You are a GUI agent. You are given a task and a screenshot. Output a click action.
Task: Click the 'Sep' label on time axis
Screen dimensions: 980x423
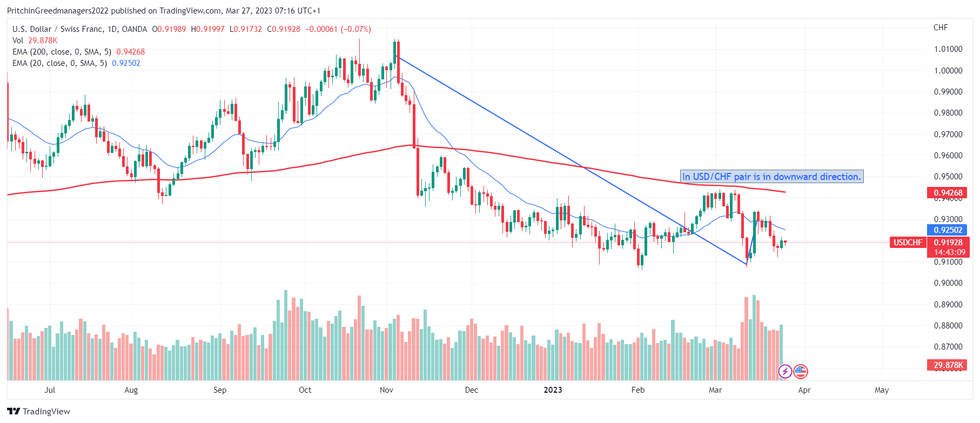pos(220,390)
